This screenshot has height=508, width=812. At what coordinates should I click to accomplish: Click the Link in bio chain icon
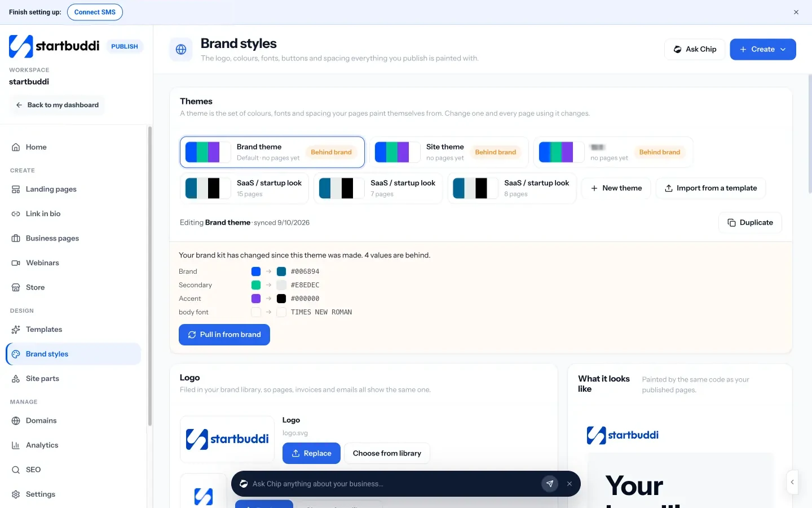click(x=16, y=214)
